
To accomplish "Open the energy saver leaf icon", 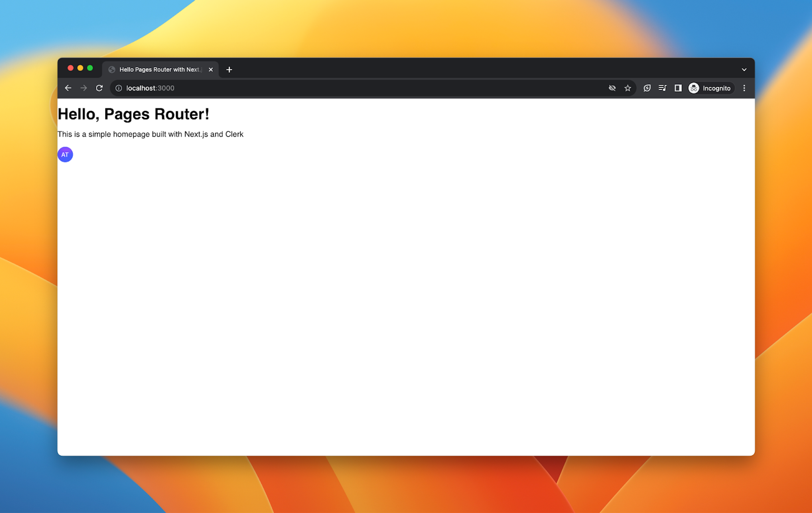I will click(x=647, y=88).
